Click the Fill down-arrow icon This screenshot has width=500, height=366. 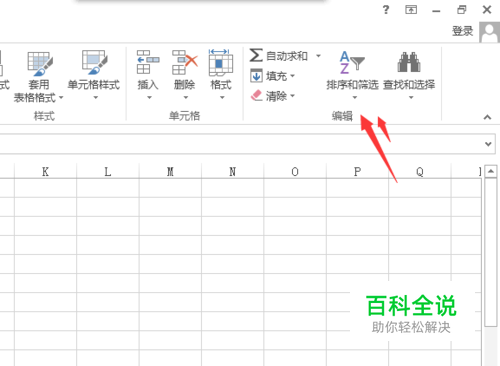(x=256, y=76)
